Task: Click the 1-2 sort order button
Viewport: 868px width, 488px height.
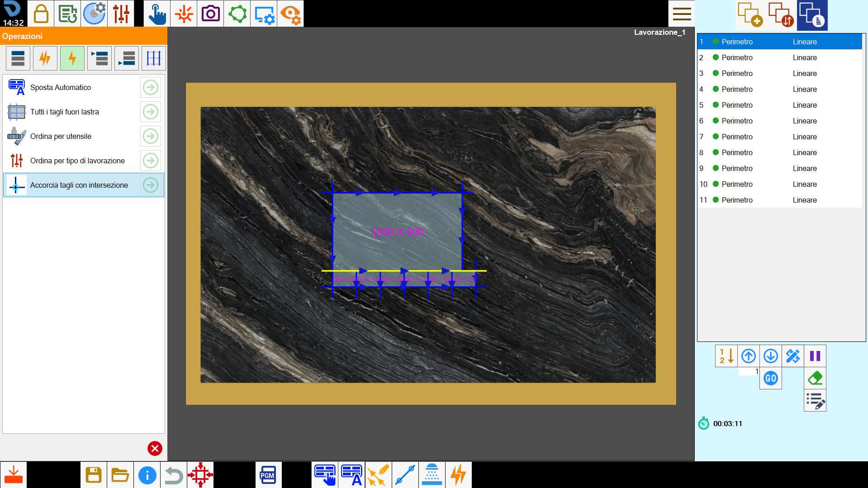Action: point(726,356)
